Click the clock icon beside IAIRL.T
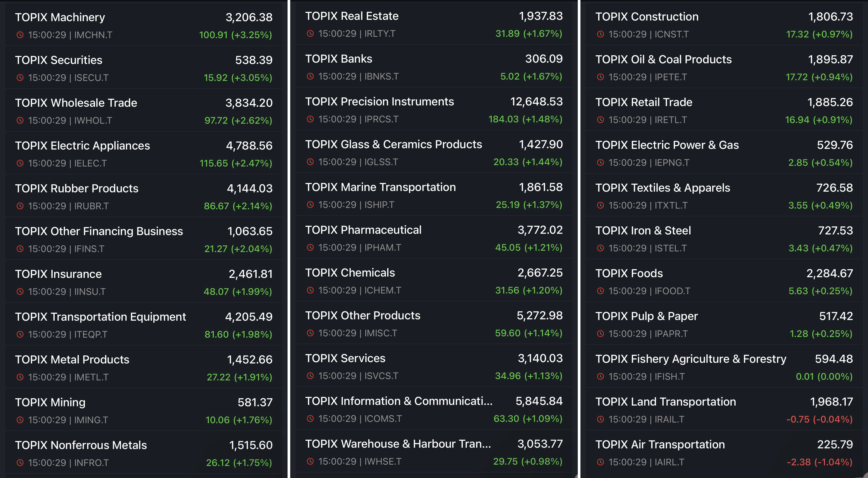Screen dimensions: 868x478 pos(601,462)
